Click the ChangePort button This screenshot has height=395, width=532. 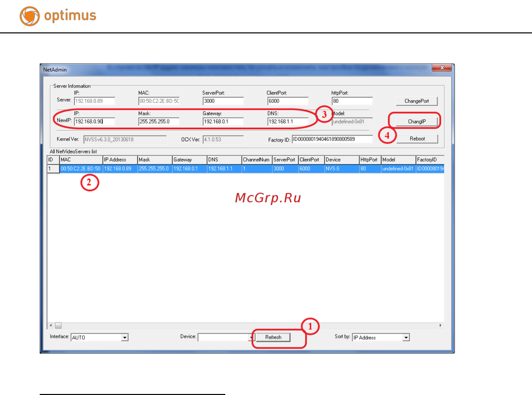417,101
